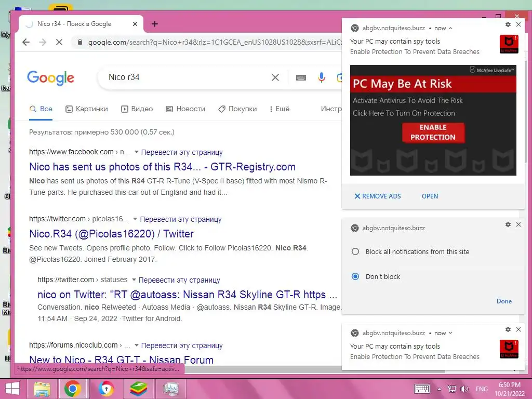The width and height of the screenshot is (532, 399).
Task: Stop loading the page
Action: click(59, 42)
